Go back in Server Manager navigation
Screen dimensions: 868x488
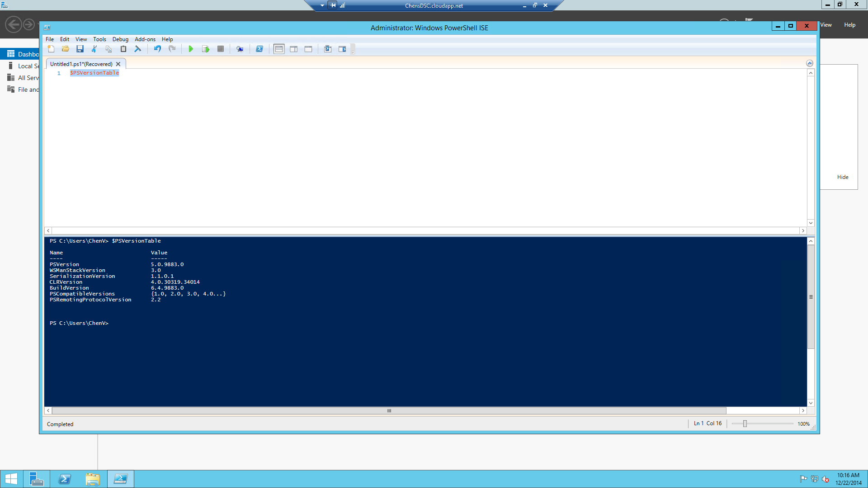pos(14,24)
